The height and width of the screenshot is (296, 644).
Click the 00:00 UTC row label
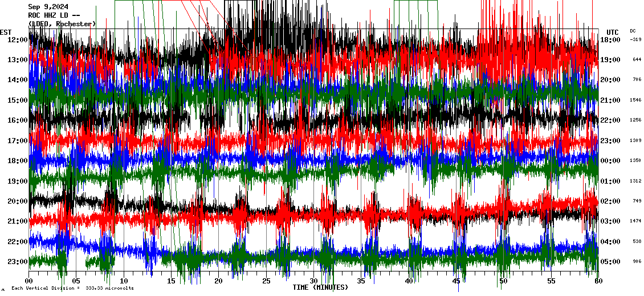point(611,161)
